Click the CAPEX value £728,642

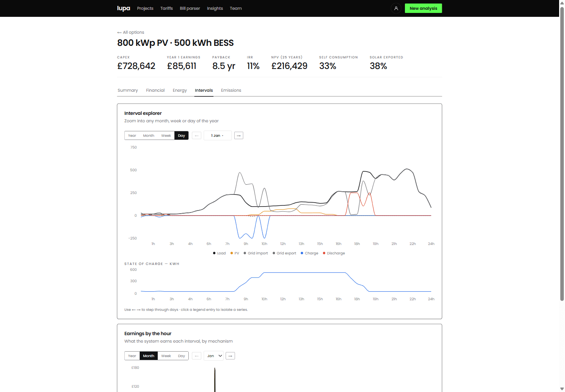pyautogui.click(x=136, y=66)
